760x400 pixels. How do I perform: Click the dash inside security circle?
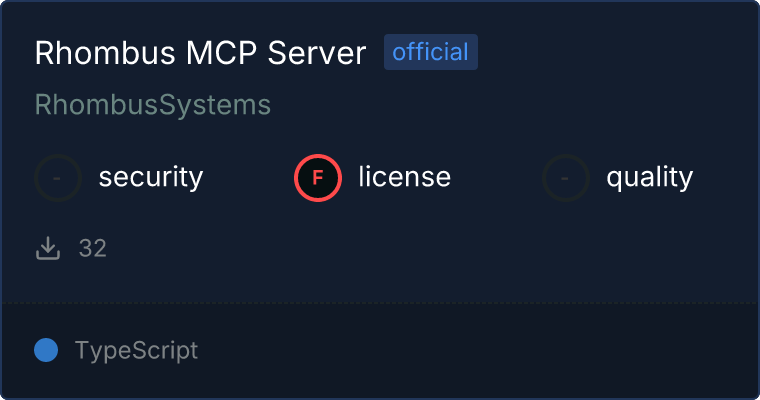[x=57, y=178]
